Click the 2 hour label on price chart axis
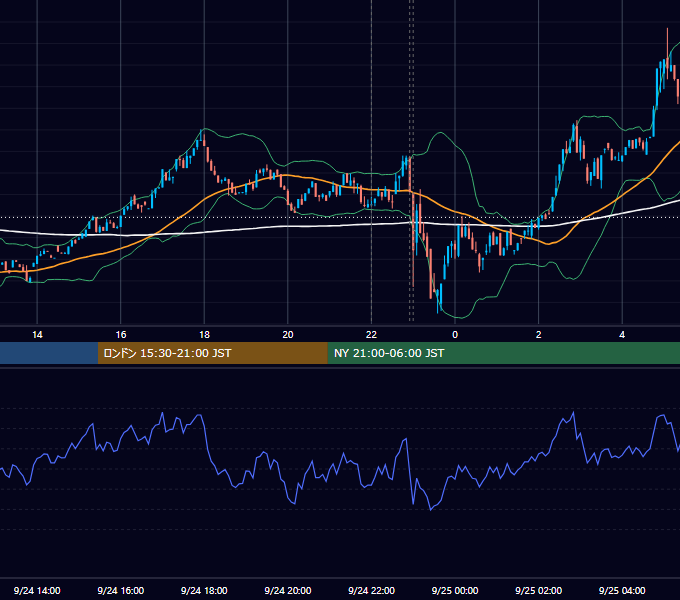Viewport: 680px width, 600px height. (539, 335)
